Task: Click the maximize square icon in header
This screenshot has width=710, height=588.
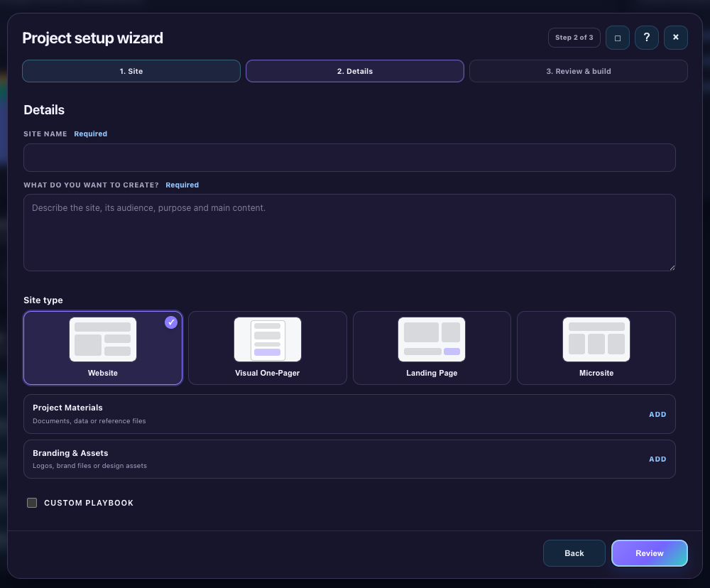Action: pos(618,38)
